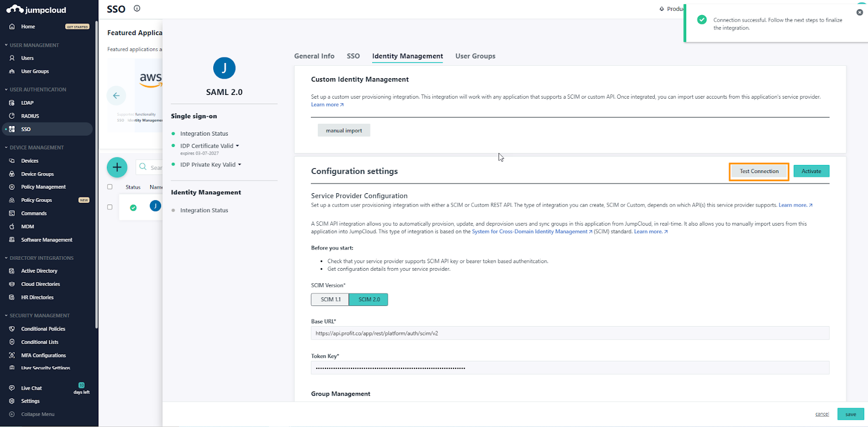
Task: Open the Live Chat icon
Action: (x=12, y=388)
